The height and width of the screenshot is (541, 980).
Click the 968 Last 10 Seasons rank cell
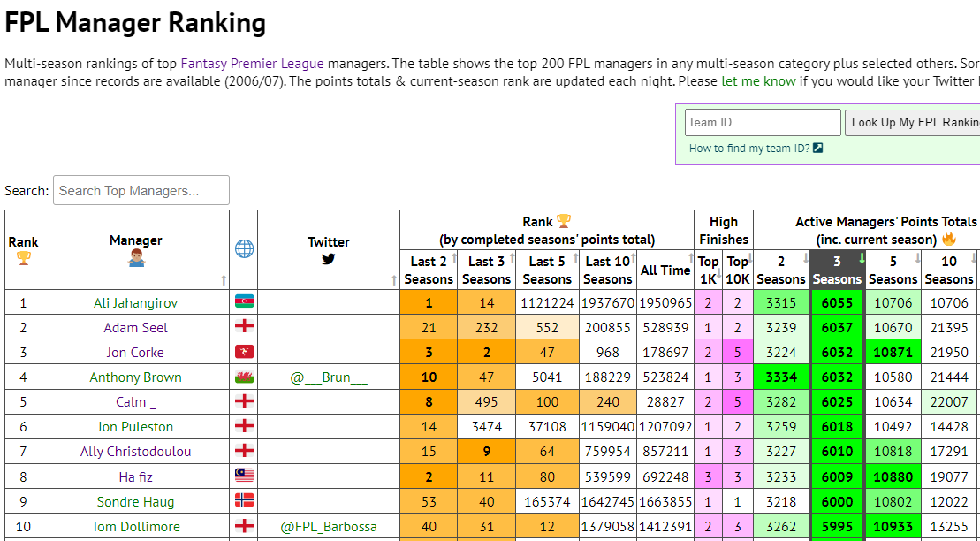[608, 353]
